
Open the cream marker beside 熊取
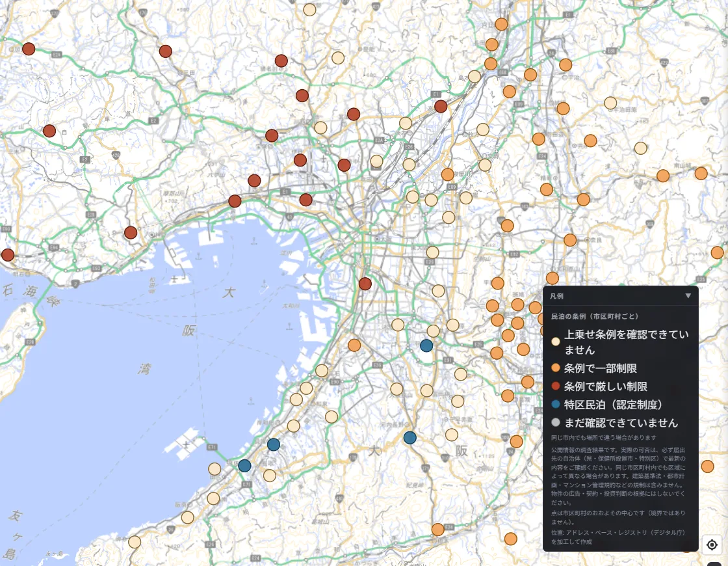pos(269,476)
